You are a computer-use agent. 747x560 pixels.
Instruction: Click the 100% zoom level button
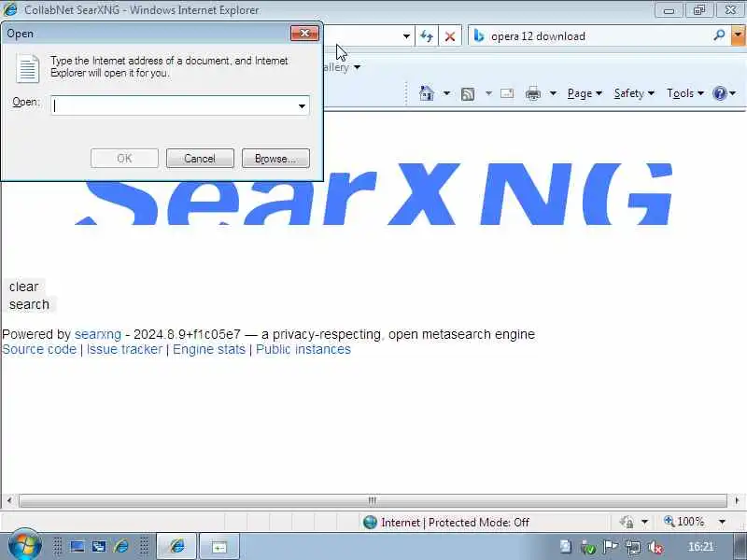[x=684, y=522]
